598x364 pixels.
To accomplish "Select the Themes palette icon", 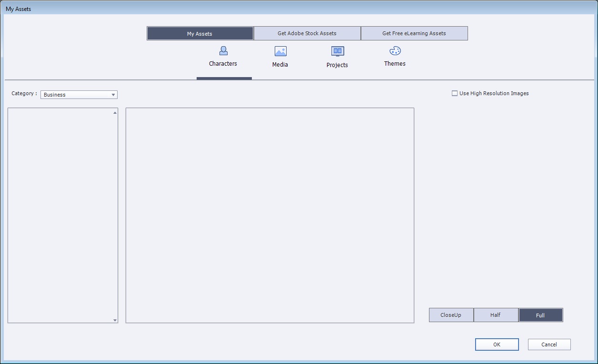I will pos(395,51).
